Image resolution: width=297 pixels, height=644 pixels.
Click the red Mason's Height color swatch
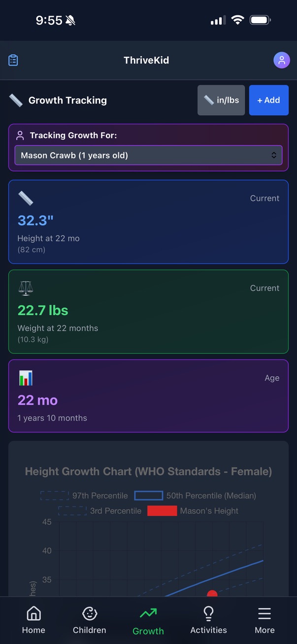tap(162, 511)
